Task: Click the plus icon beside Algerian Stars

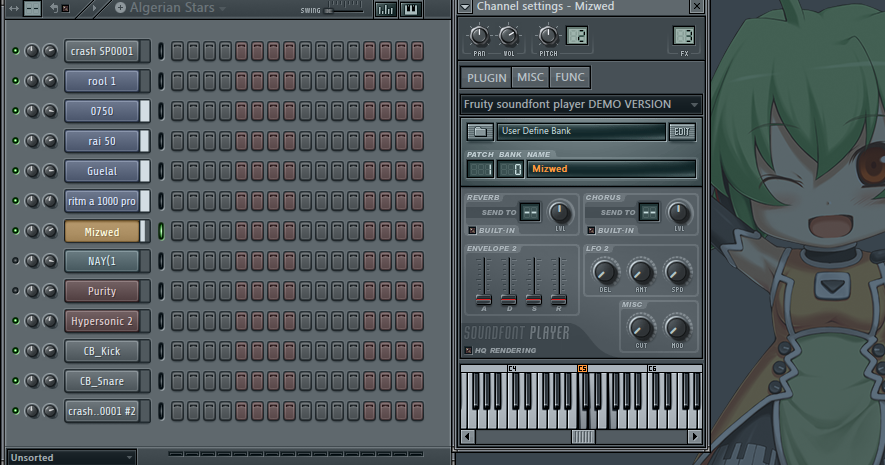Action: pyautogui.click(x=120, y=7)
